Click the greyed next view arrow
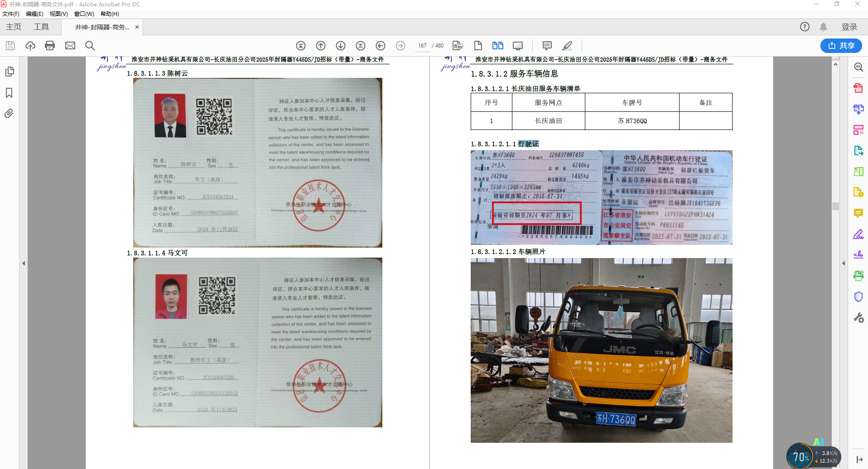868x469 pixels. click(400, 46)
